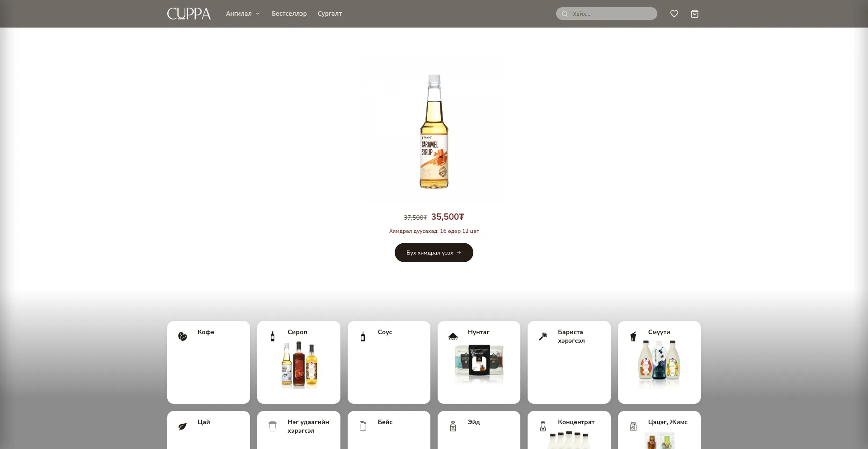Click the jars thumbnail in Цэцэг, Жимс card

tap(659, 440)
